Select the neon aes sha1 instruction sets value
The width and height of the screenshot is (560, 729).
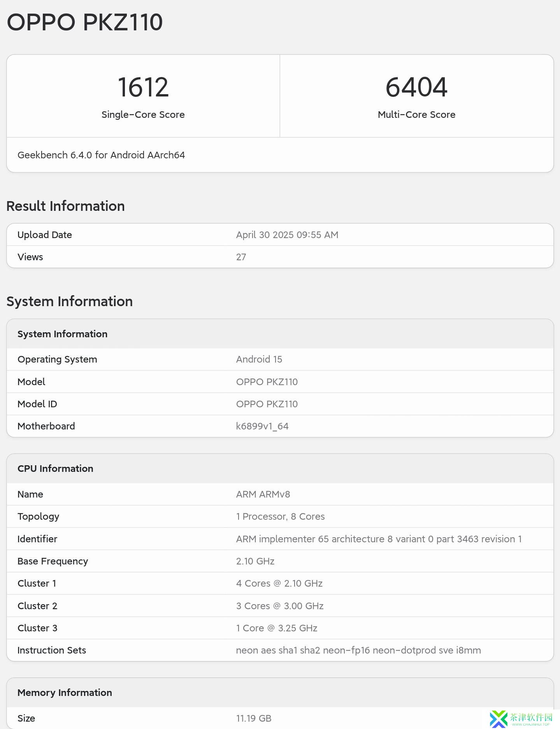click(x=358, y=650)
